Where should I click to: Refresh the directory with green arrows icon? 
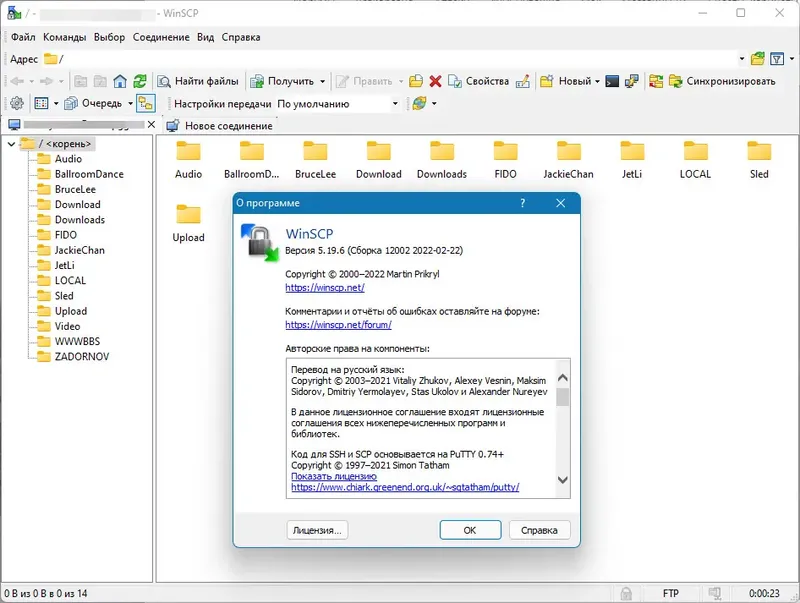click(140, 81)
